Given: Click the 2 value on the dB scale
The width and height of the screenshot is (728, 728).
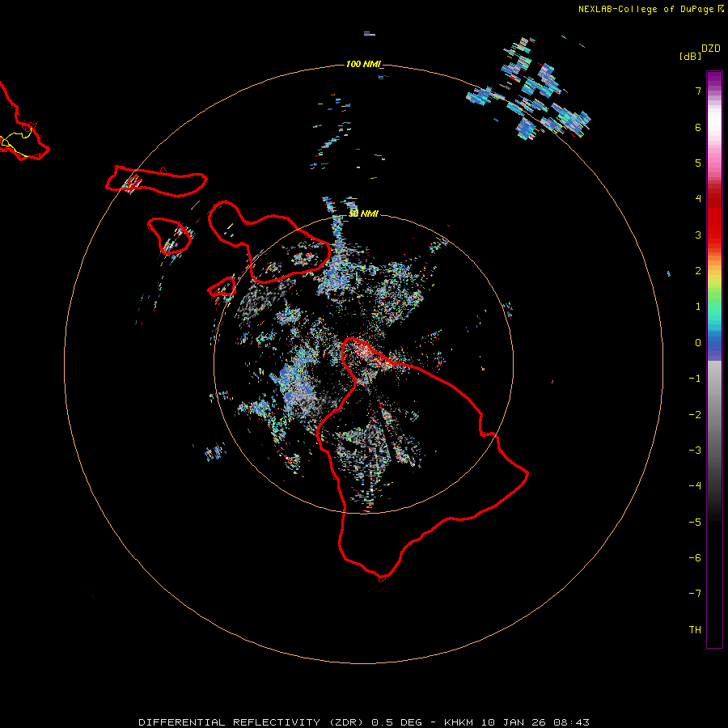Looking at the screenshot, I should coord(698,271).
